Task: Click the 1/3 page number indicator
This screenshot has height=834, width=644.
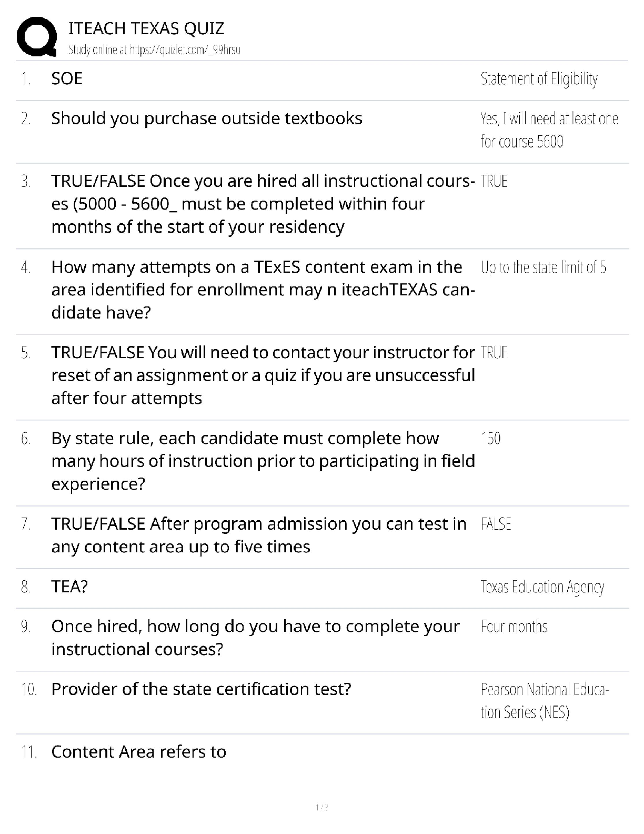Action: coord(321,808)
